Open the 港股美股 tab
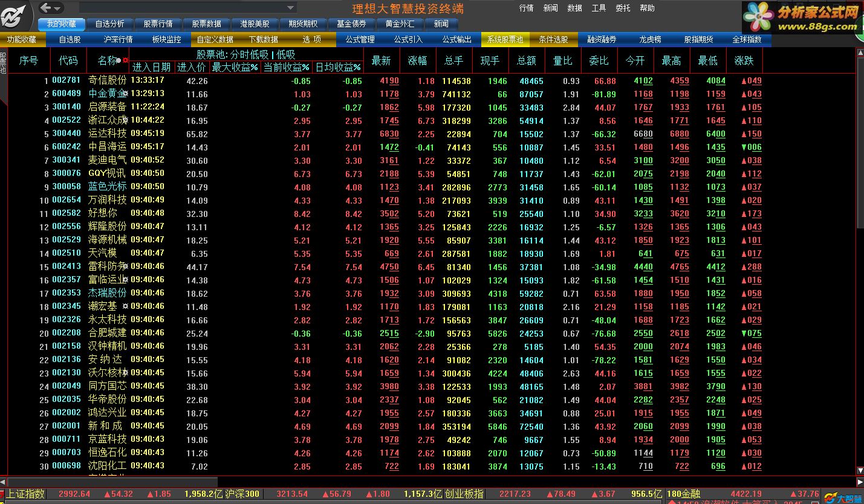The height and width of the screenshot is (504, 864). tap(255, 24)
